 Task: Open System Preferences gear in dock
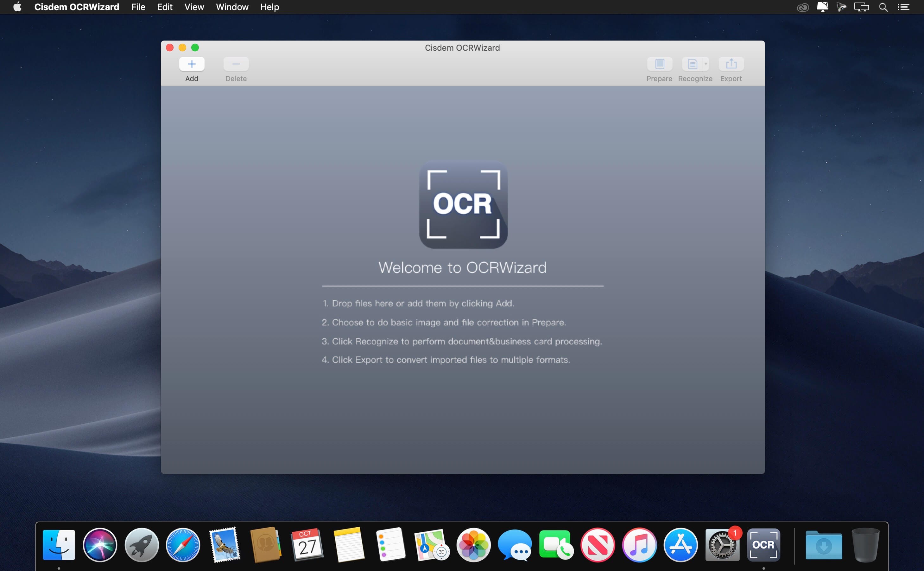pyautogui.click(x=722, y=545)
